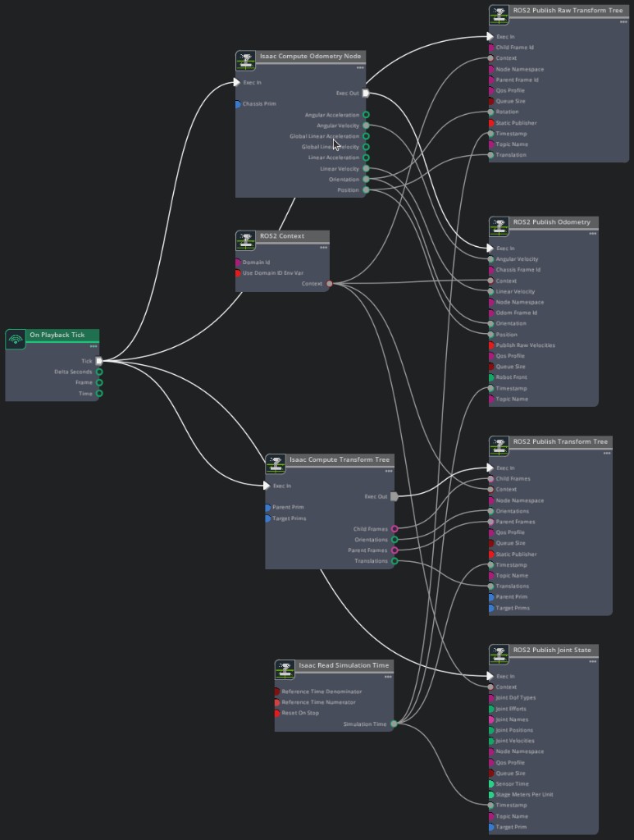Click the ROS2 Publish Joint State icon

499,655
